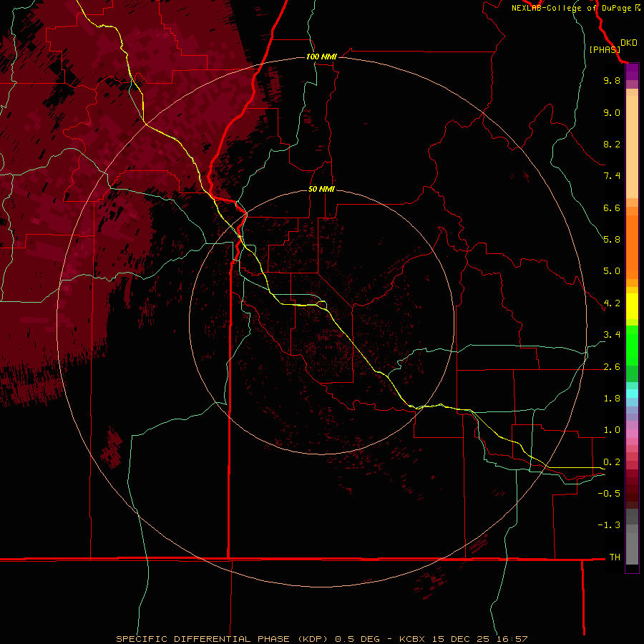Click the SPECIFIC DIFFERENTIAL PHASE (KDP) caption text
Image resolution: width=644 pixels, height=644 pixels.
click(x=222, y=639)
